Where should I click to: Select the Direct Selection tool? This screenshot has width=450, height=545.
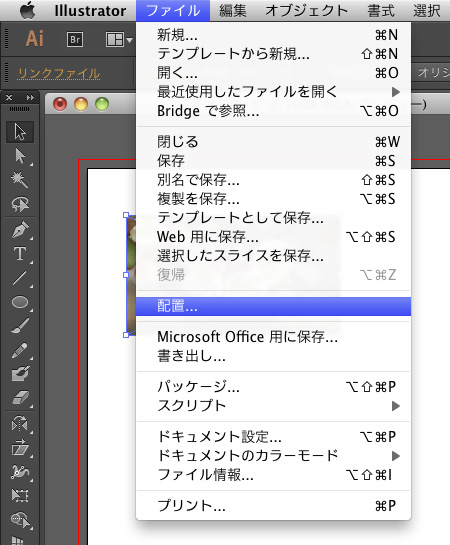[20, 156]
